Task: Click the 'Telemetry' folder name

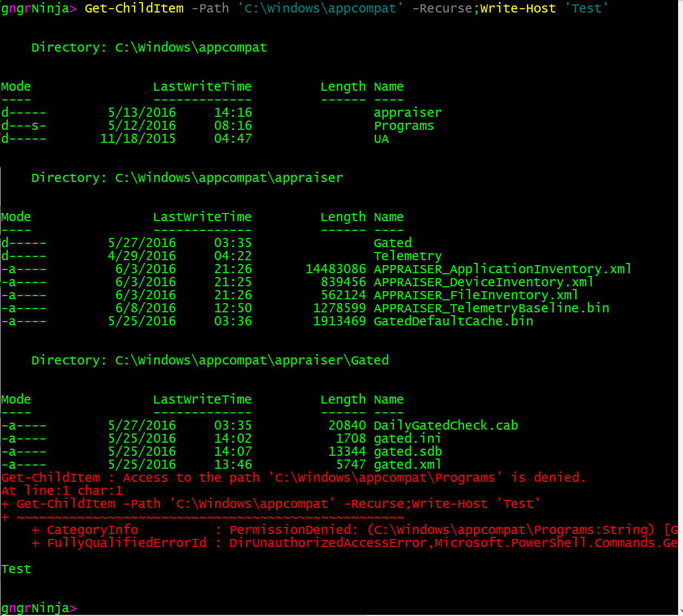Action: (408, 256)
